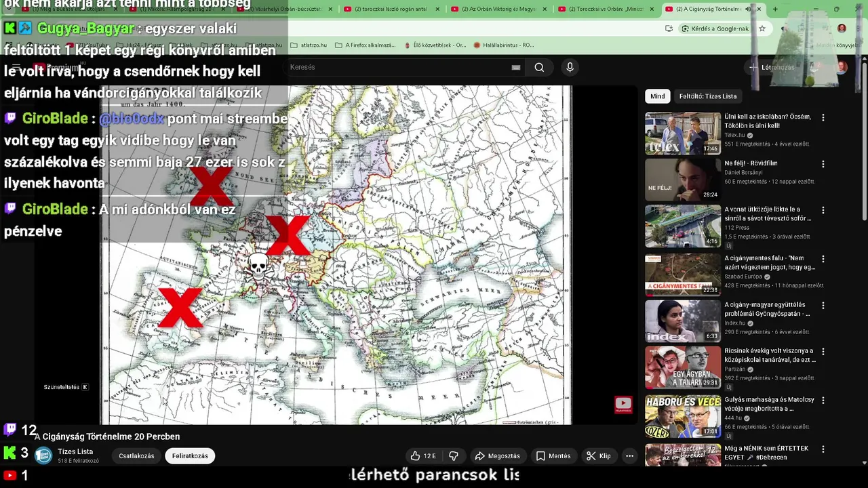
Task: Open options menu for cigány-magyar együttélés video
Action: pyautogui.click(x=823, y=306)
